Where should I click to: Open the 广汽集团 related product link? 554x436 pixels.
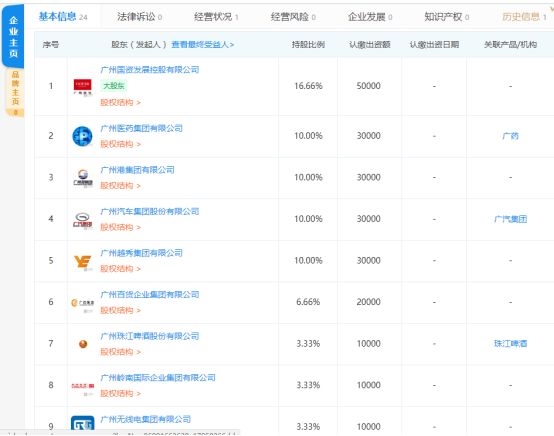[510, 219]
